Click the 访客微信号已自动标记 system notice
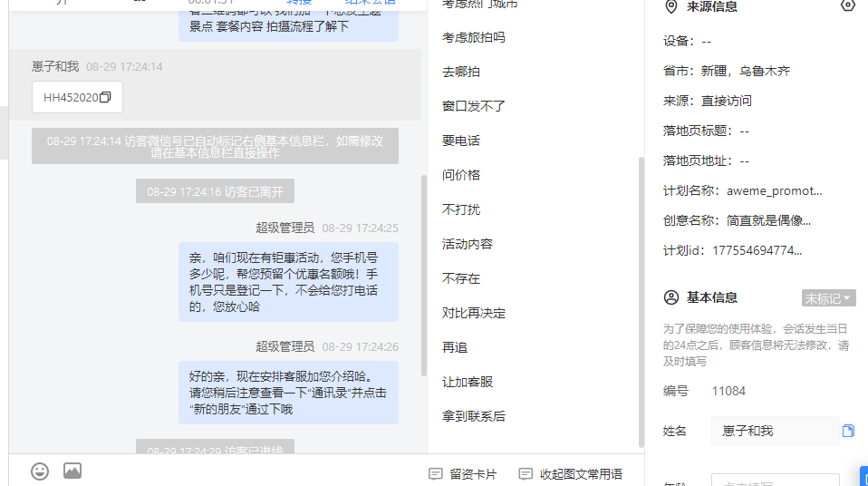 (215, 146)
